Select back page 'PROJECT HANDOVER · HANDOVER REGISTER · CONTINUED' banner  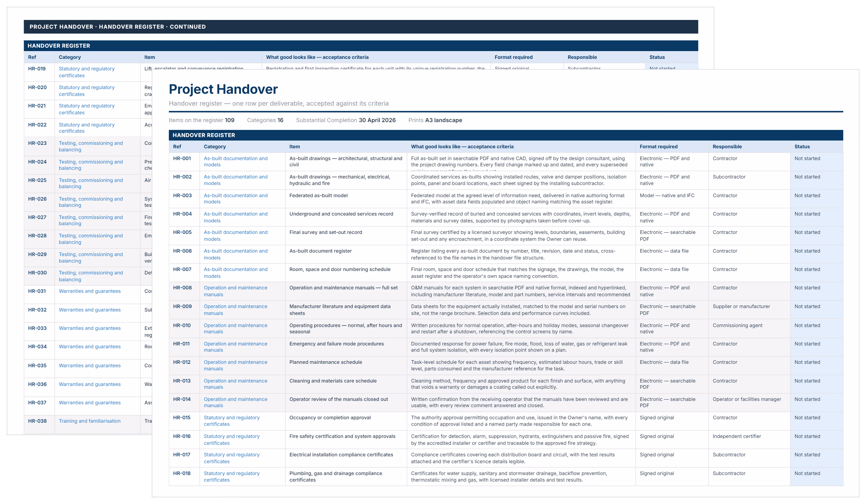pos(361,27)
